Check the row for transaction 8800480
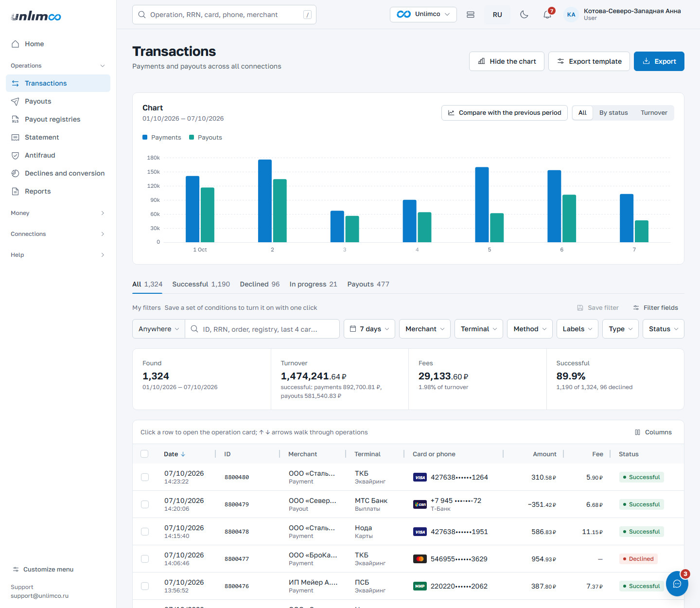Viewport: 700px width, 608px height. point(145,477)
